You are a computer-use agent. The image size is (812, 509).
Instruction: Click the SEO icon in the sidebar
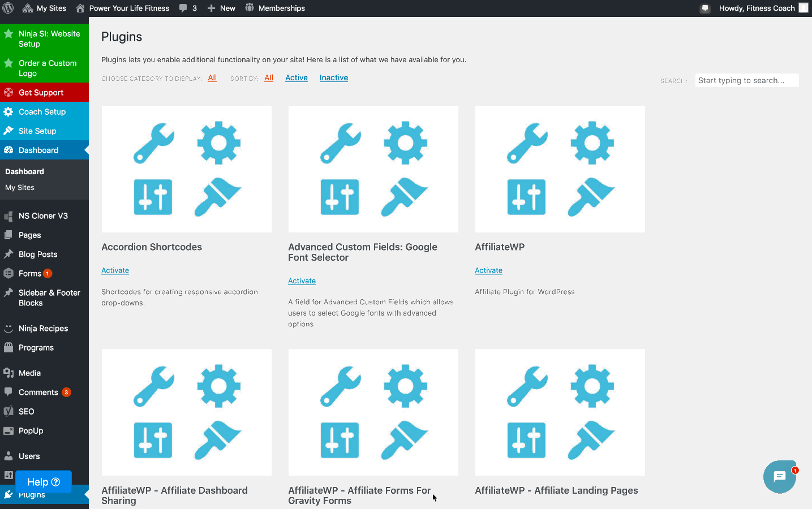(8, 411)
